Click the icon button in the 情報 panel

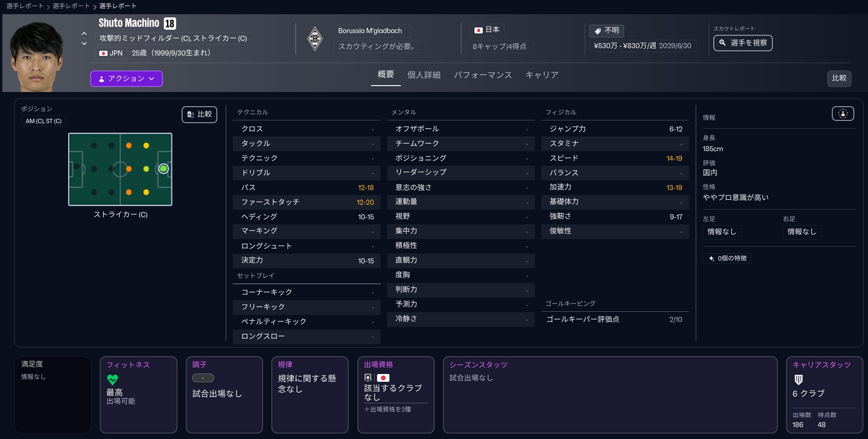point(843,114)
